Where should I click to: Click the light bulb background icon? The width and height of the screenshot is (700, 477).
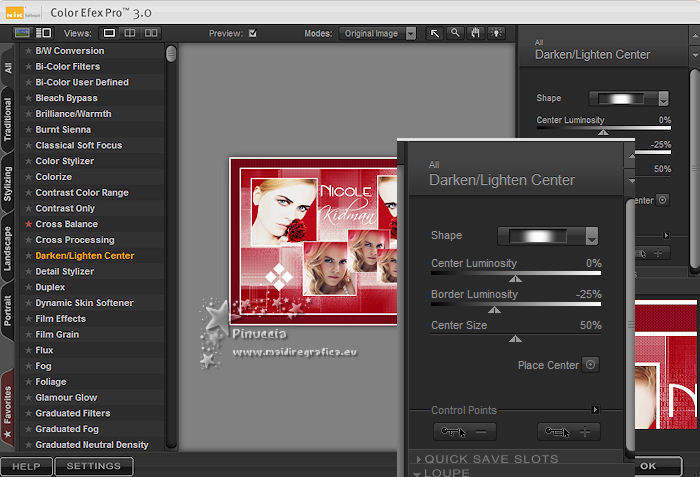pyautogui.click(x=496, y=33)
